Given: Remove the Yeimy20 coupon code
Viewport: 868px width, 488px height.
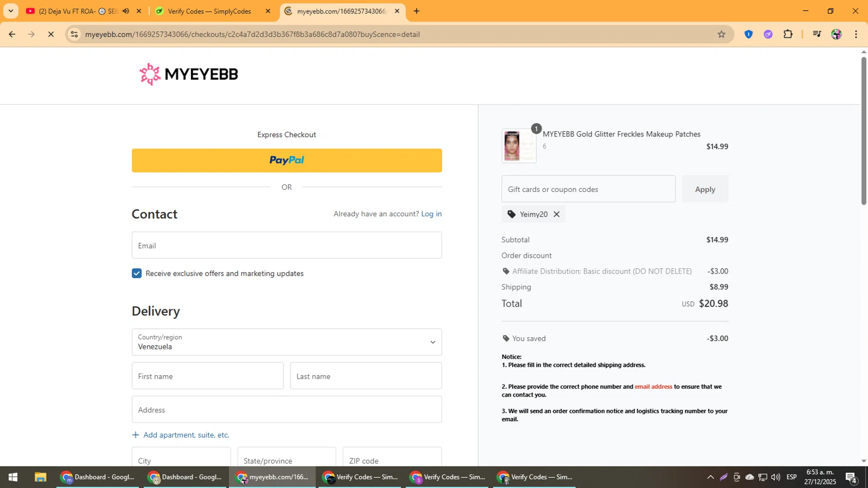Looking at the screenshot, I should (557, 214).
